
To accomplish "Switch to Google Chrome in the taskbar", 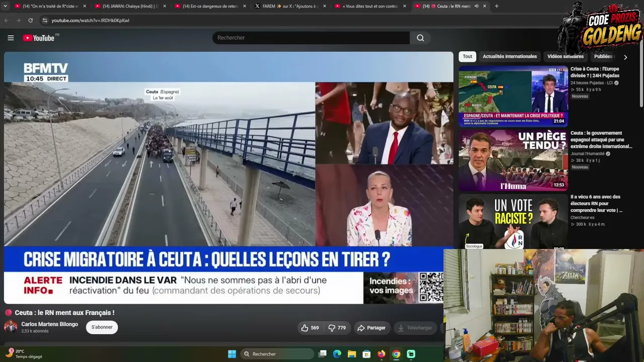I will tap(396, 354).
